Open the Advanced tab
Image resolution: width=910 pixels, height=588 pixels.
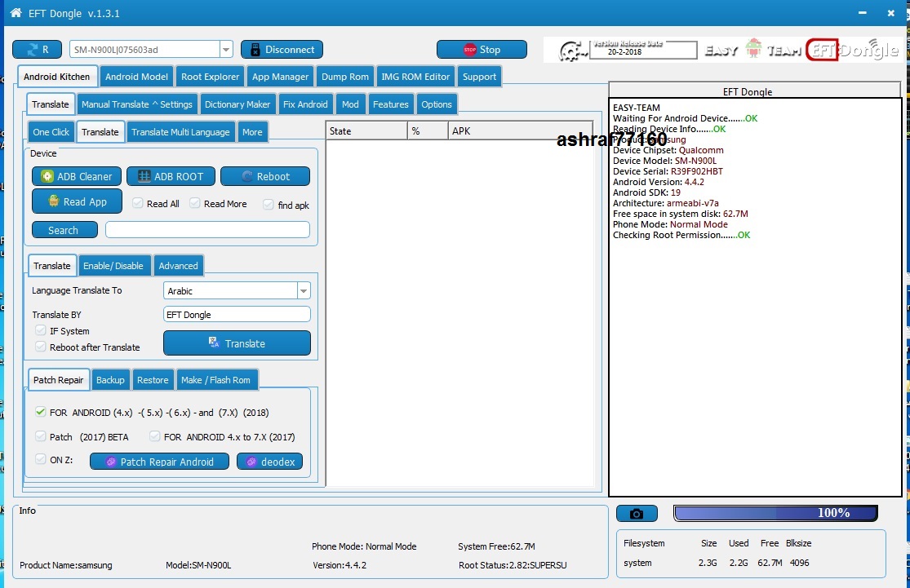pos(178,266)
